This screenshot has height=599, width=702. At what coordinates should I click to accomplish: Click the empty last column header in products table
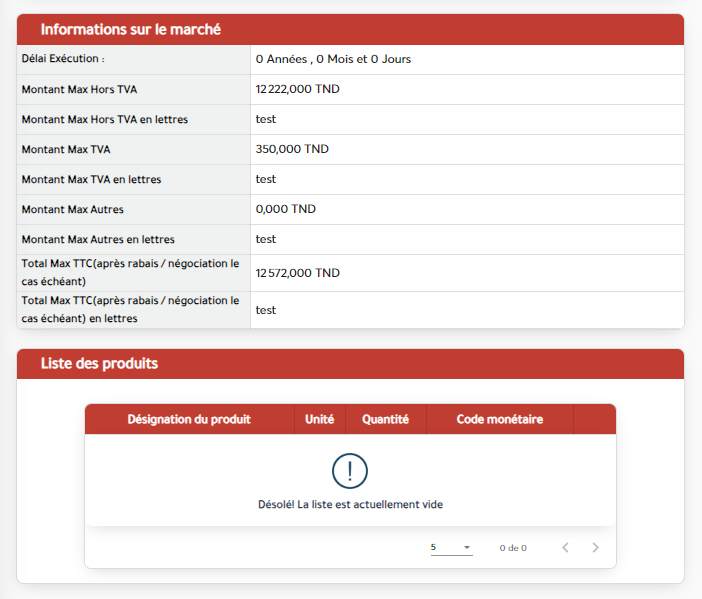click(594, 419)
